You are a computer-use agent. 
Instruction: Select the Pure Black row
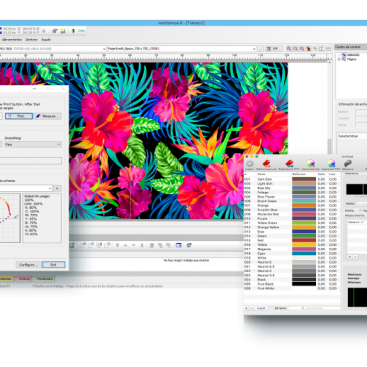tap(292, 284)
